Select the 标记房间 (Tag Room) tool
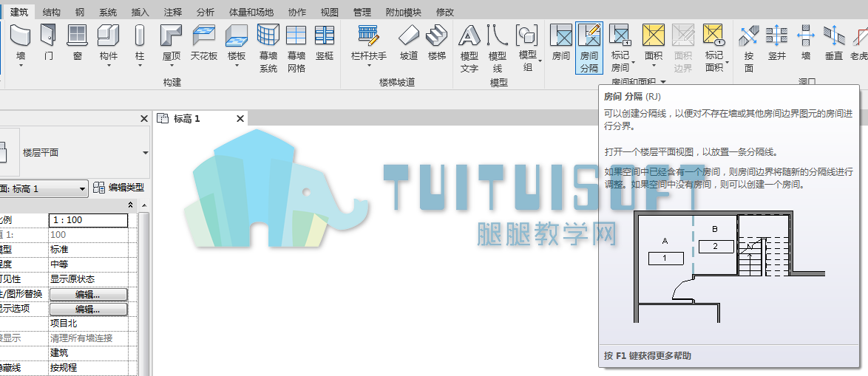This screenshot has width=868, height=376. [x=620, y=49]
